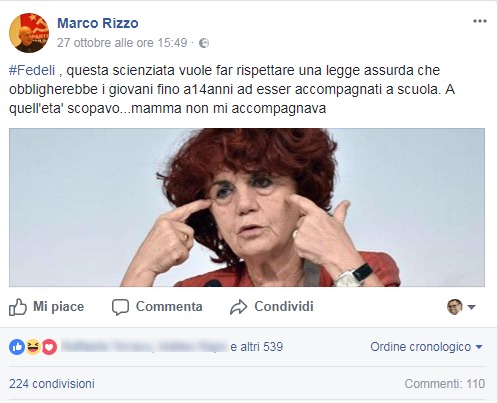Viewport: 498px width, 403px height.
Task: Open the Ordine cronologico sort dropdown
Action: click(x=426, y=347)
